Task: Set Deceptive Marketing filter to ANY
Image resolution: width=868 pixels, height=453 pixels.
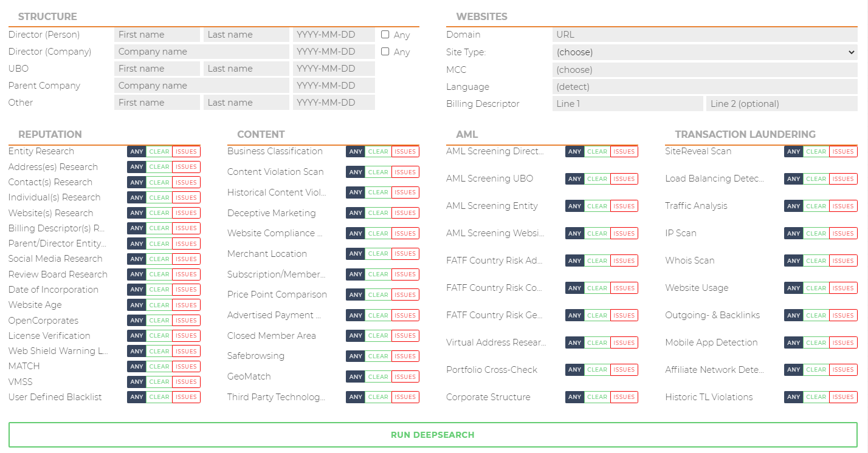Action: click(x=356, y=213)
